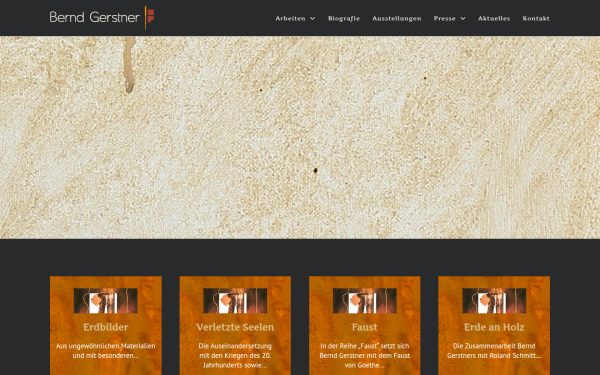Click text 'Aus ungewöhnlichen Materialien und mit besonderen…'
600x375 pixels.
[106, 351]
